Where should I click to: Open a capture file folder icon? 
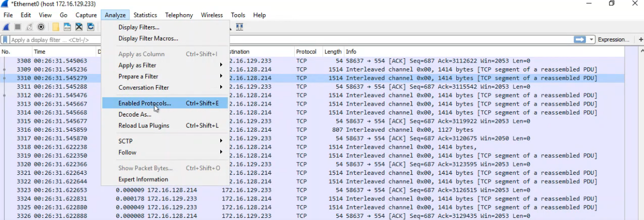tap(56, 27)
